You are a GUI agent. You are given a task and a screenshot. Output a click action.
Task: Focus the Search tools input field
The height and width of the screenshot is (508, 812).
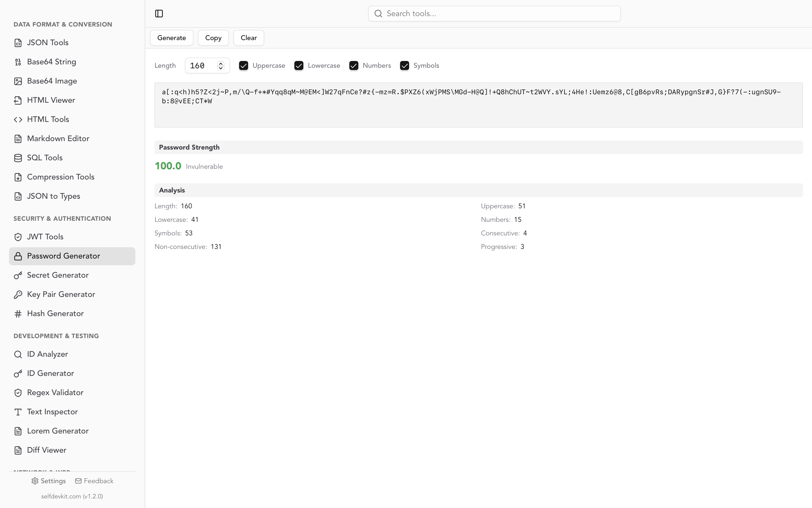click(x=494, y=14)
